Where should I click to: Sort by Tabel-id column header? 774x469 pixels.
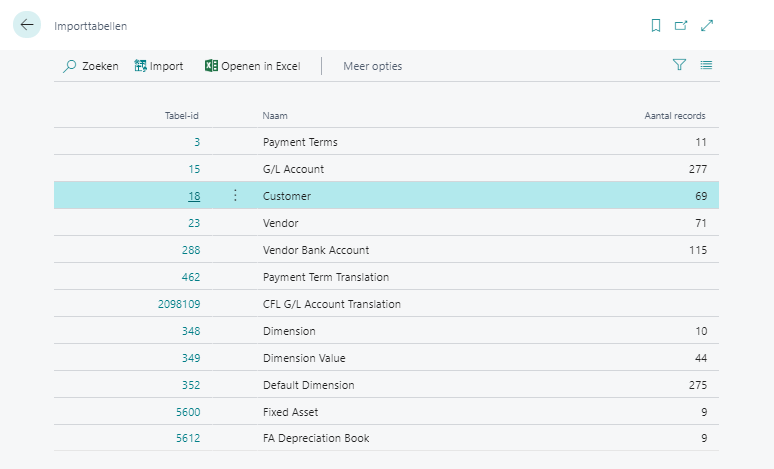tap(182, 116)
